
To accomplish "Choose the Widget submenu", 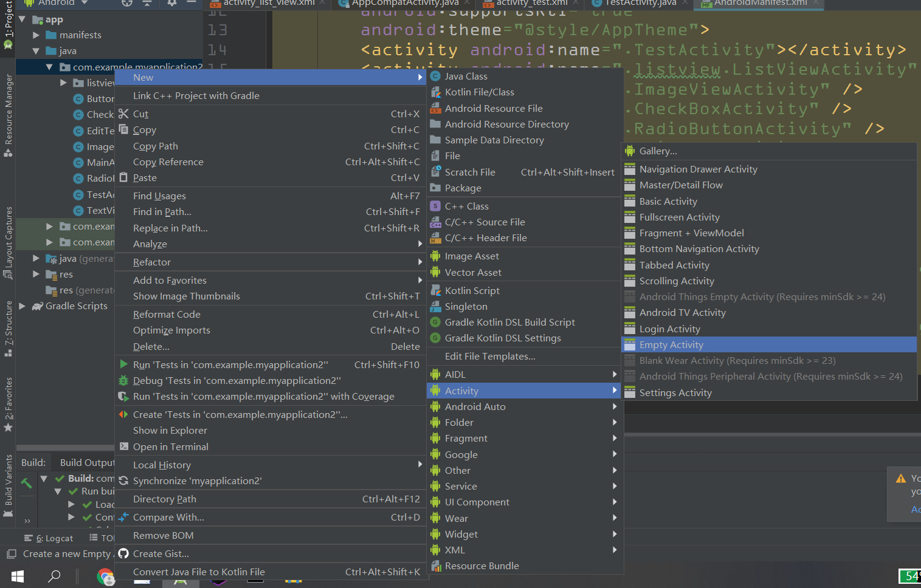I will tap(525, 534).
